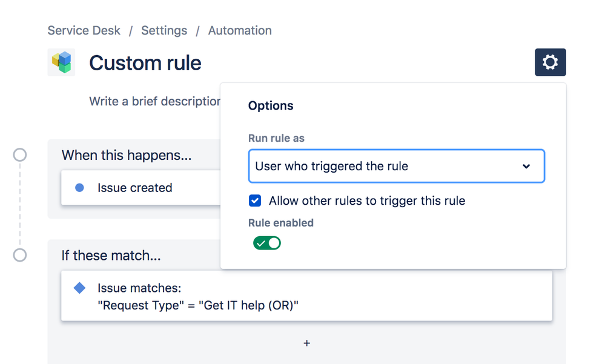605x364 pixels.
Task: Click the timeline circle beside 'When this happens'
Action: 20,155
